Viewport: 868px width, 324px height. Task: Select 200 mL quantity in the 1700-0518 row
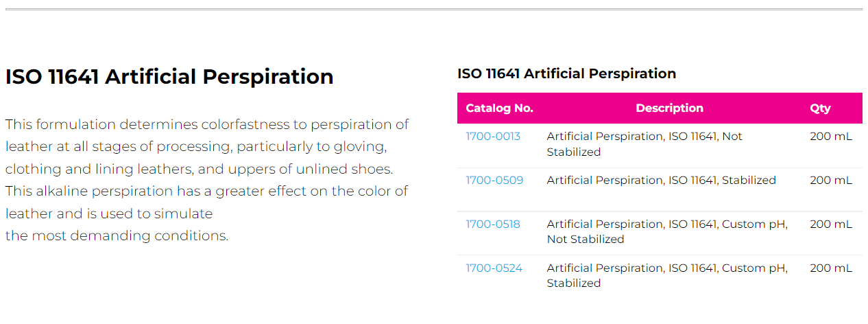pyautogui.click(x=831, y=224)
